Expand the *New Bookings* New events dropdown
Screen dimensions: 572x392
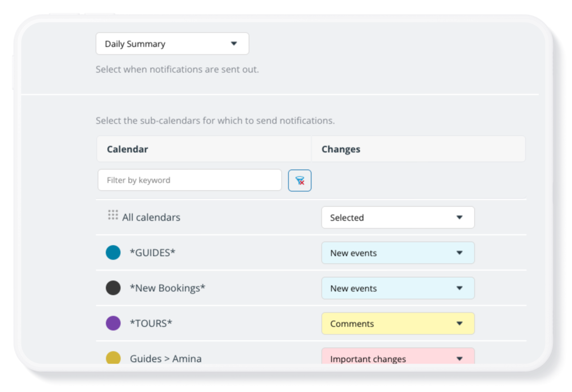pyautogui.click(x=398, y=288)
